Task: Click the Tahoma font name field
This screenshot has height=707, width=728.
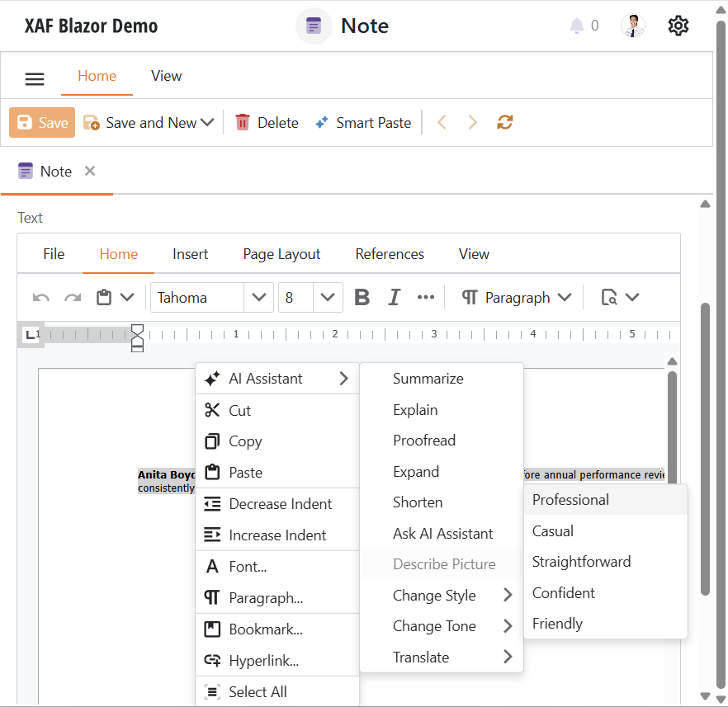Action: click(x=197, y=297)
